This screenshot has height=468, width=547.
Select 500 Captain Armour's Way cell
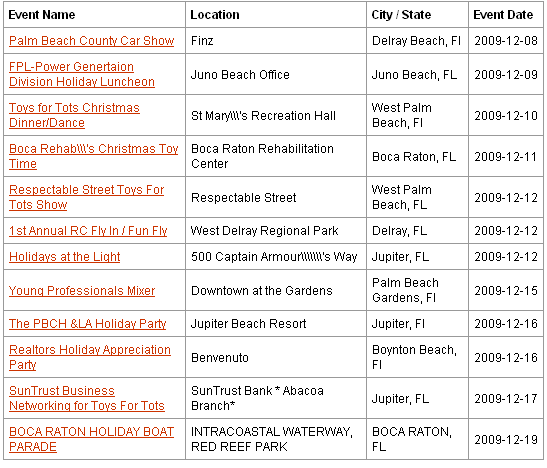[276, 257]
